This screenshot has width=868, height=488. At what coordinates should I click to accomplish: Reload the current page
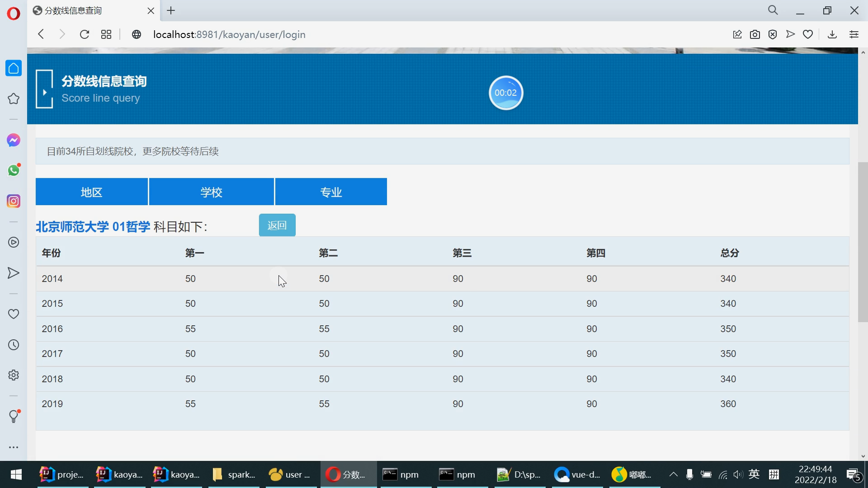click(x=84, y=34)
